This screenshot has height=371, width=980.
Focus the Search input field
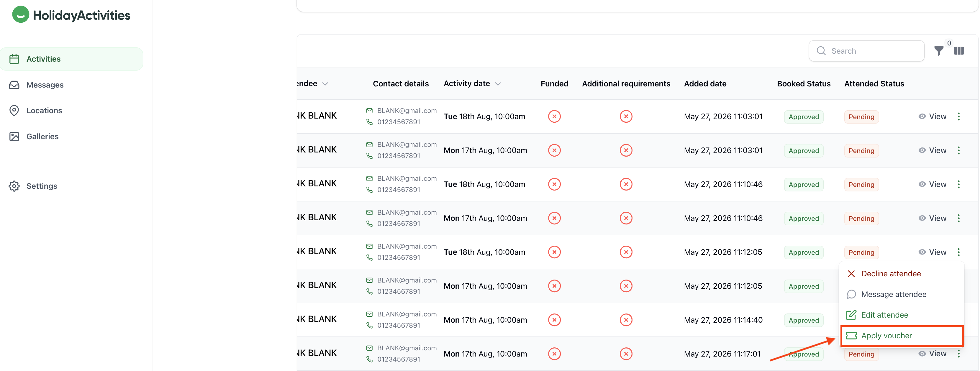[866, 51]
